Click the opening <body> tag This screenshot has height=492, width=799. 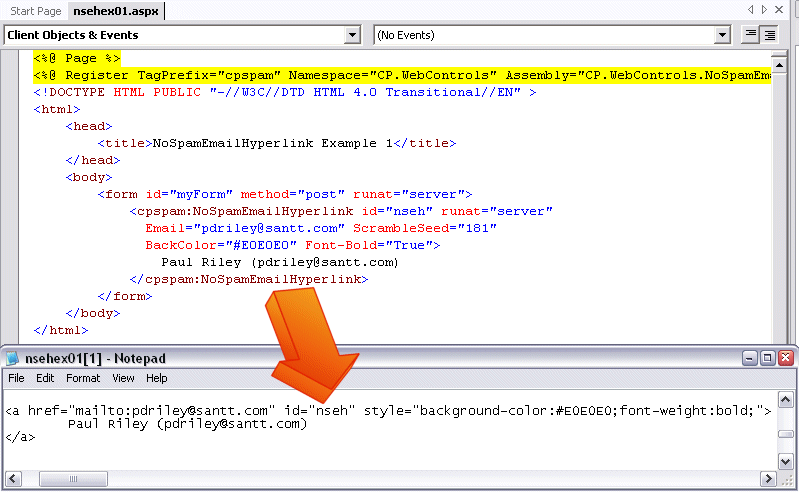click(x=89, y=177)
